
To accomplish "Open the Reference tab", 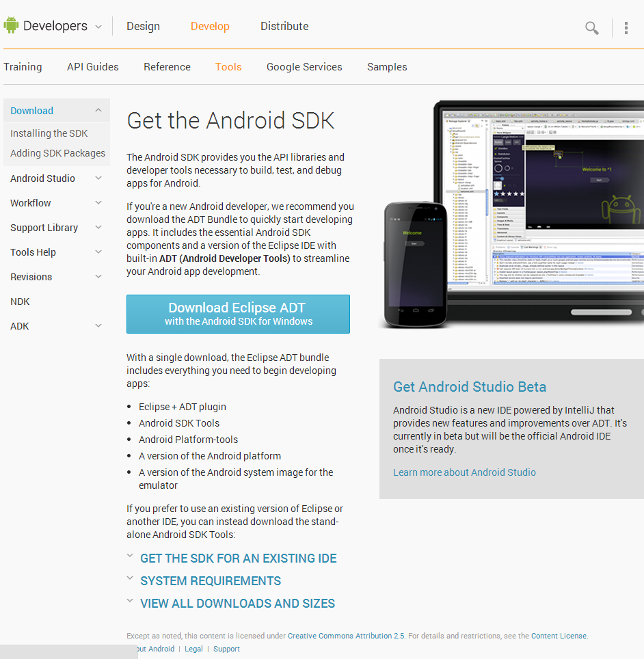I will tap(167, 67).
